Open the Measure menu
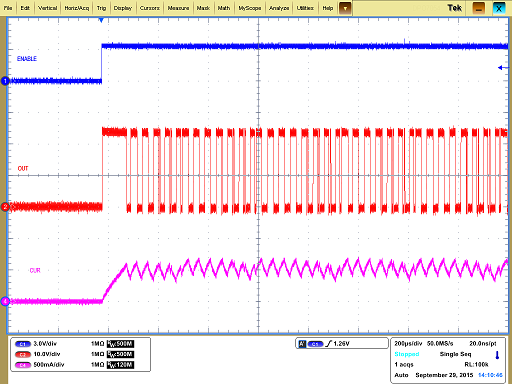Viewport: 512px width, 384px height. [178, 8]
